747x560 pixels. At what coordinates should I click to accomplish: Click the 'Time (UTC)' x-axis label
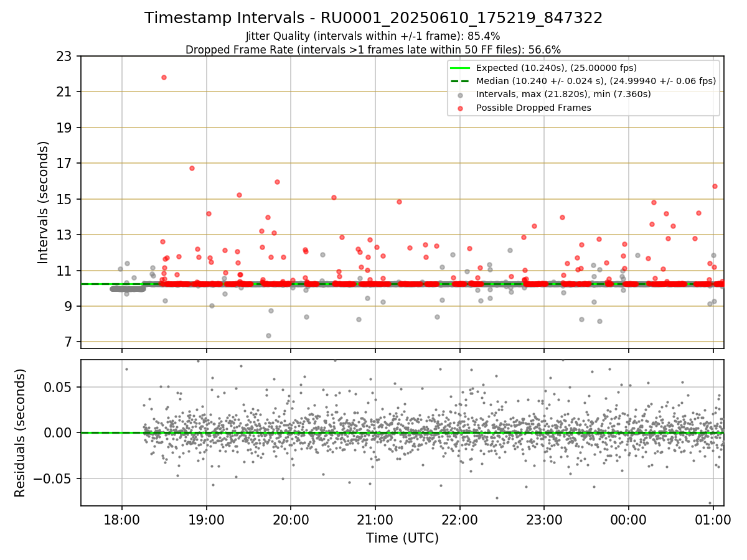(x=402, y=538)
